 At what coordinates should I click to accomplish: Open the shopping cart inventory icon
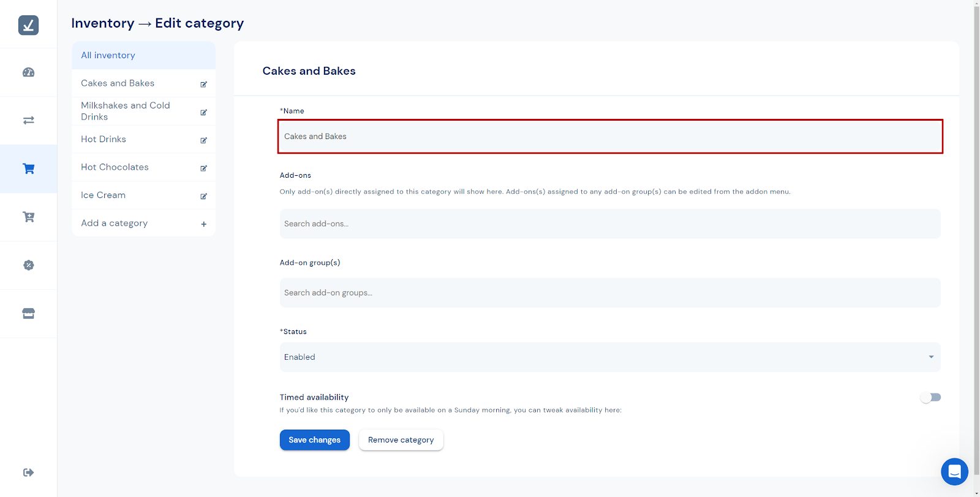tap(28, 169)
